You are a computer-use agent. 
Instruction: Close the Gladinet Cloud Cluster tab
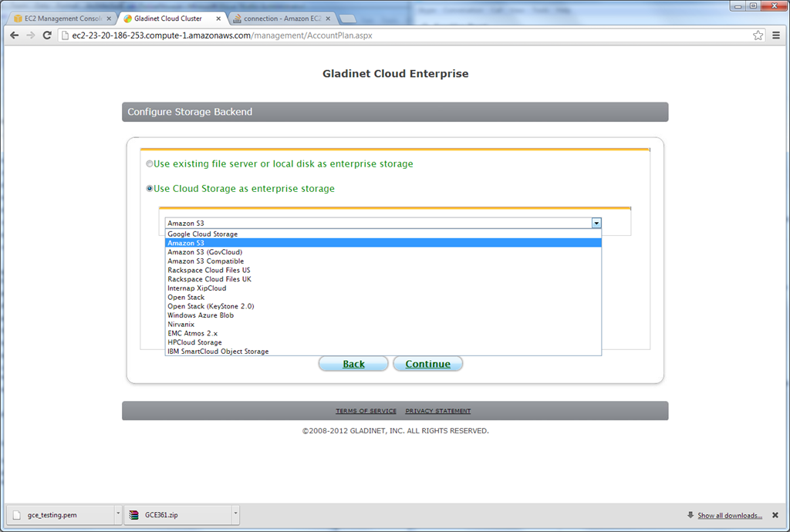tap(218, 19)
